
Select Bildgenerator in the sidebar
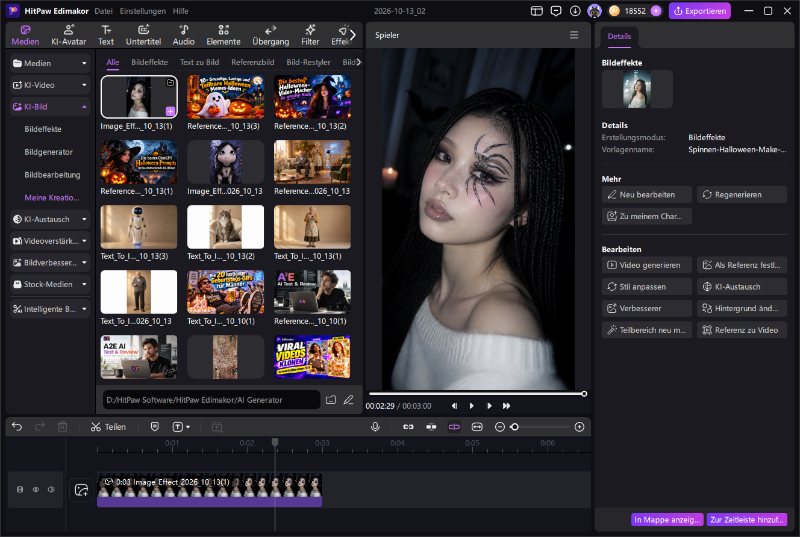48,152
